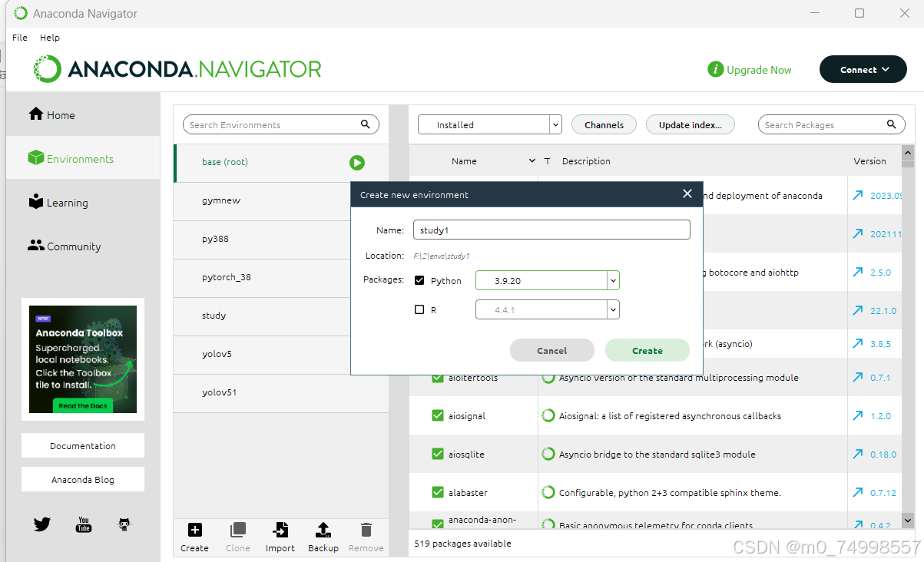Click the Upgrade Now link
The width and height of the screenshot is (924, 562).
[750, 69]
